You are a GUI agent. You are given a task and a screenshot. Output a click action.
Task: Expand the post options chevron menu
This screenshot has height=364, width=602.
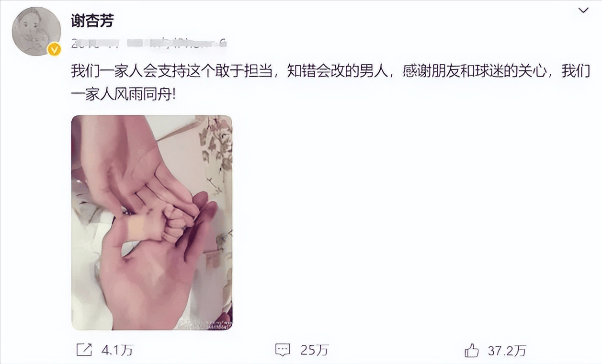582,10
